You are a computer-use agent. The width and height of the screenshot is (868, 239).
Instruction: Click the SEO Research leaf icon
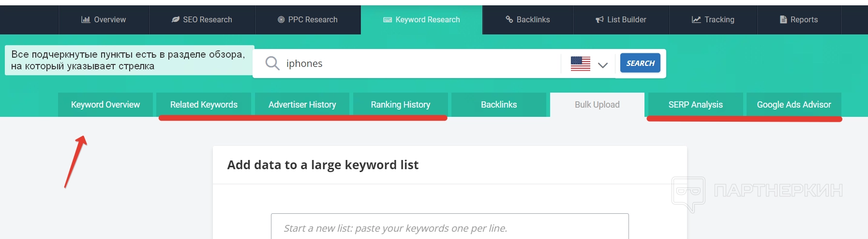click(176, 19)
